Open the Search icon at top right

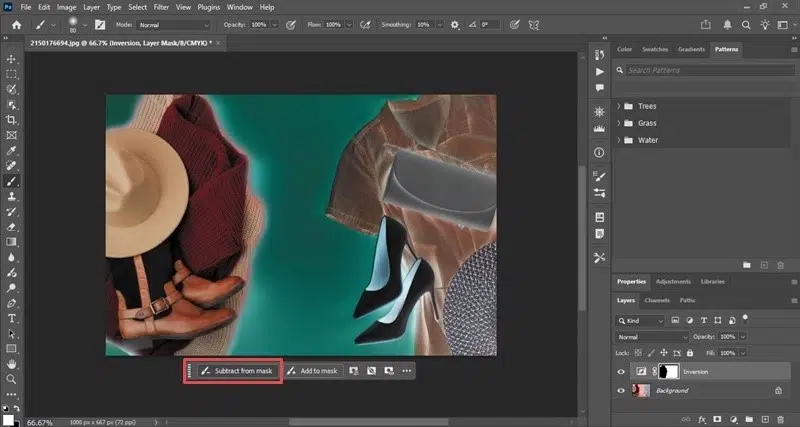point(746,24)
